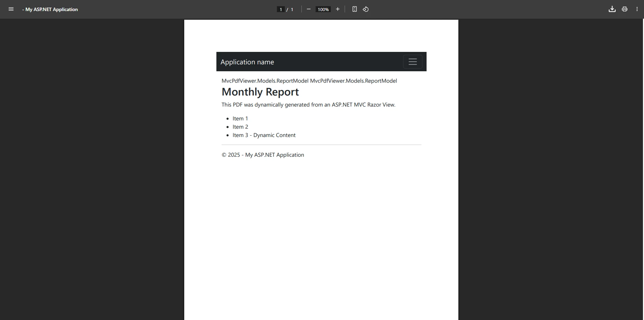The height and width of the screenshot is (320, 644).
Task: Click the Monthly Report heading
Action: pyautogui.click(x=260, y=92)
